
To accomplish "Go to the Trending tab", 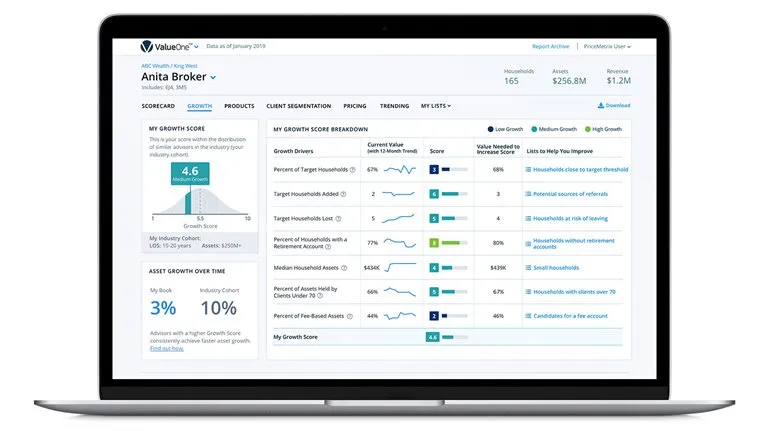I will click(x=394, y=105).
